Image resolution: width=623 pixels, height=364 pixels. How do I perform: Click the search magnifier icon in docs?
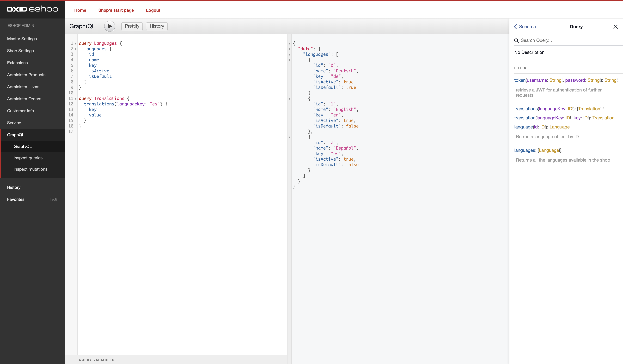click(516, 41)
